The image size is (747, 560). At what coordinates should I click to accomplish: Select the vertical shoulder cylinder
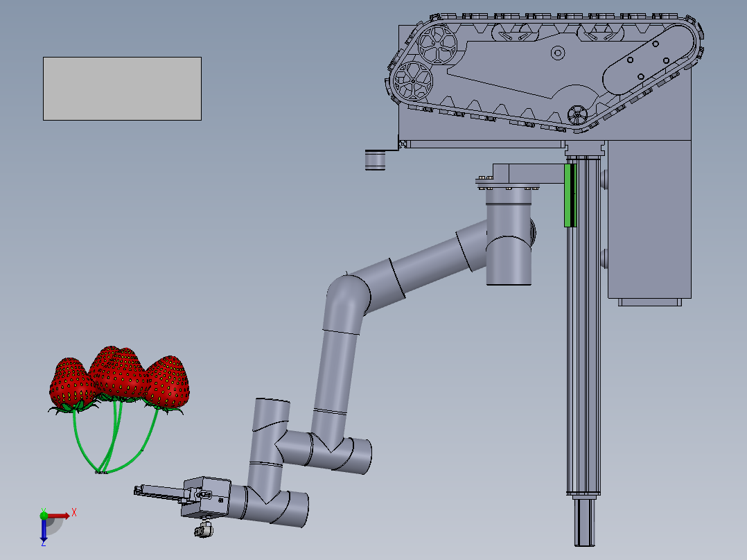coord(509,237)
